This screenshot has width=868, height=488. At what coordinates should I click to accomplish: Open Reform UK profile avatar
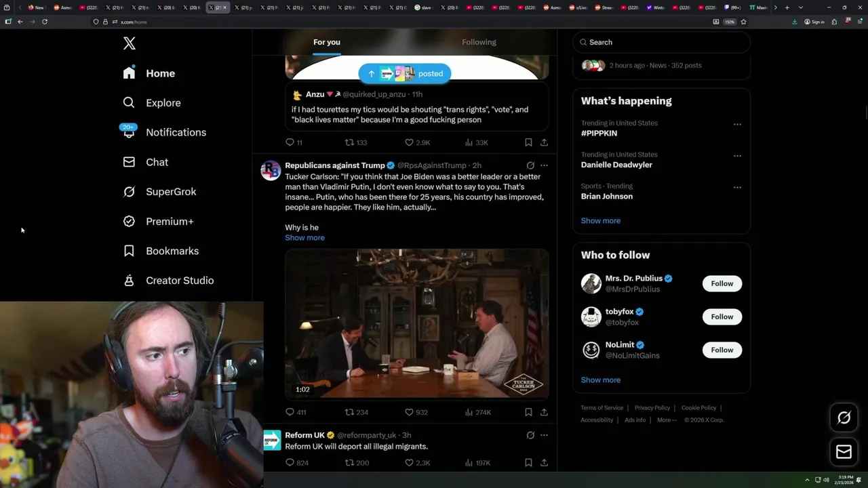point(272,440)
